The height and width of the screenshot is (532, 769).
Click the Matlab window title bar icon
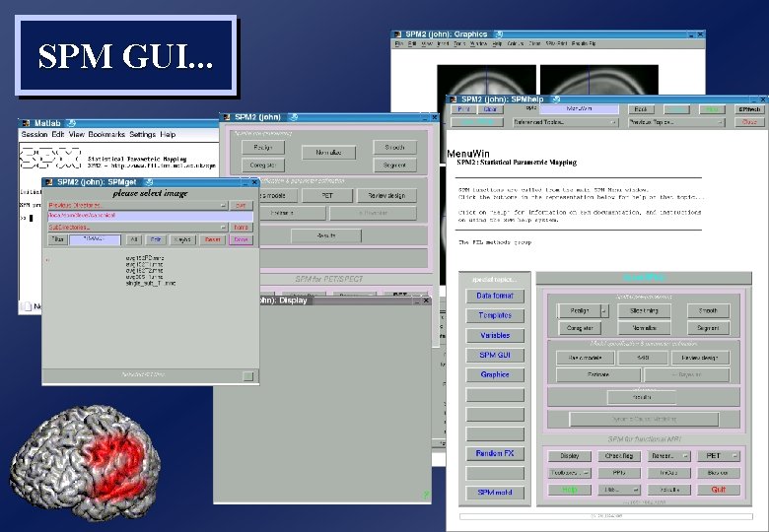click(x=27, y=123)
